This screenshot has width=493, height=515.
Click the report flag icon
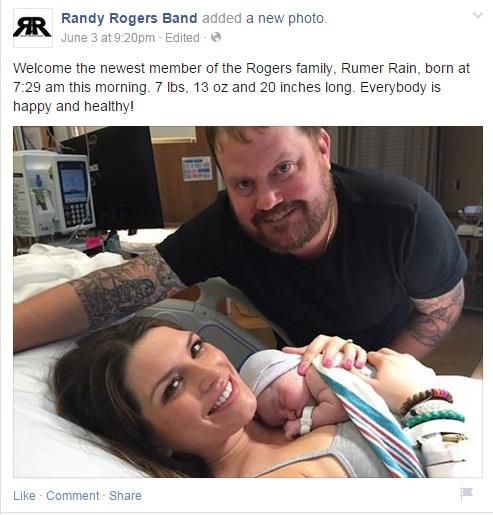point(466,494)
